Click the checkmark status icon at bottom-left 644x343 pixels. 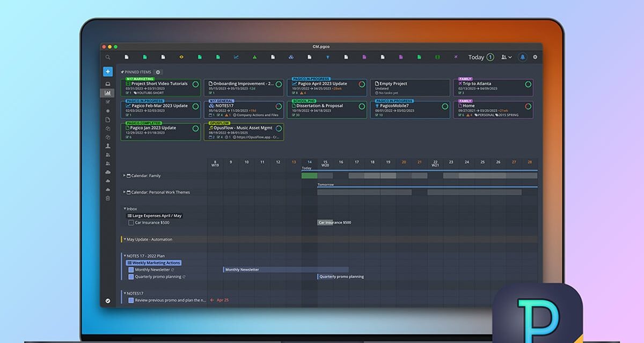tap(108, 301)
